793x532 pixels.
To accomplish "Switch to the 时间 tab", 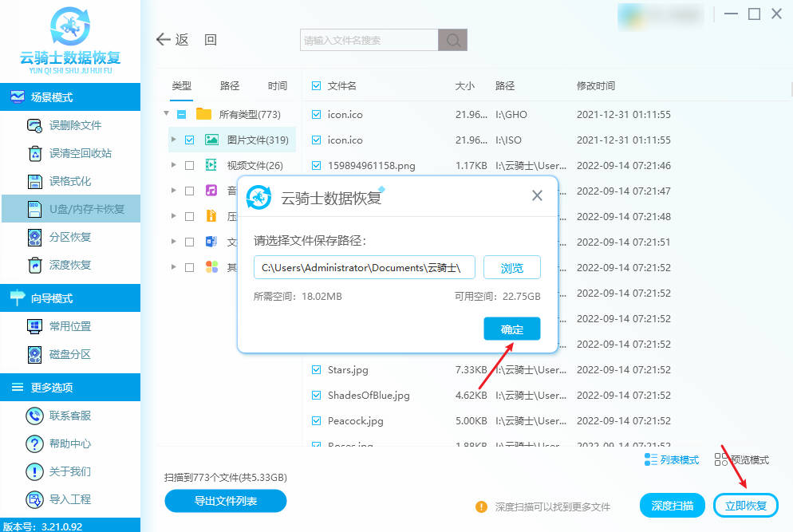I will tap(278, 85).
